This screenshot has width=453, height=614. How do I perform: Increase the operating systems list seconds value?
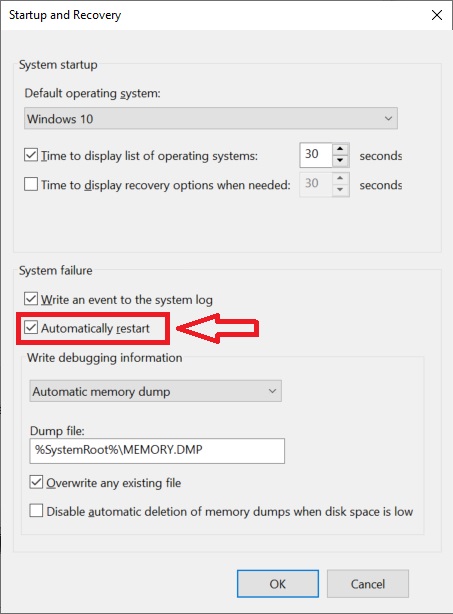click(340, 149)
